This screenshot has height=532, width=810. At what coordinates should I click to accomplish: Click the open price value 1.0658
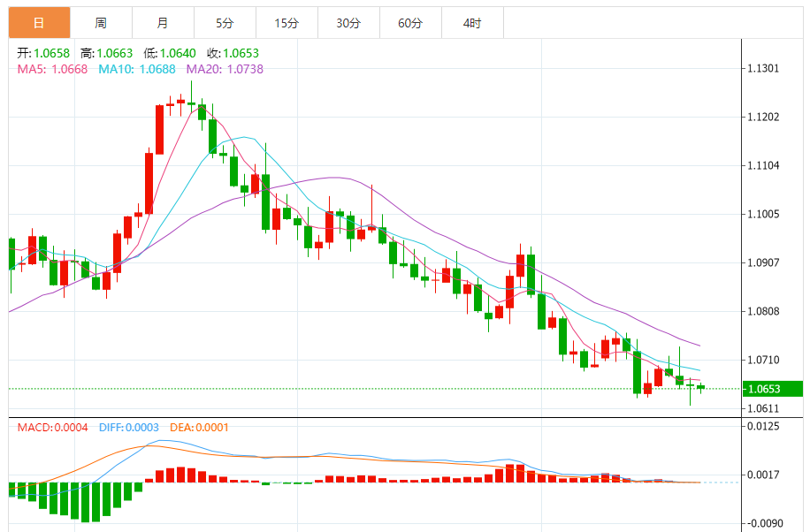[x=51, y=53]
